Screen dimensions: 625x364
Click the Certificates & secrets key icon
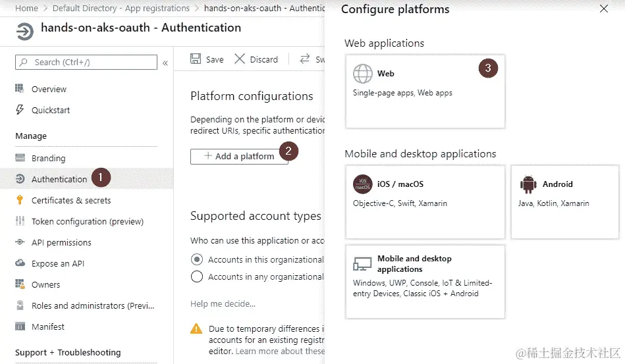click(x=20, y=200)
